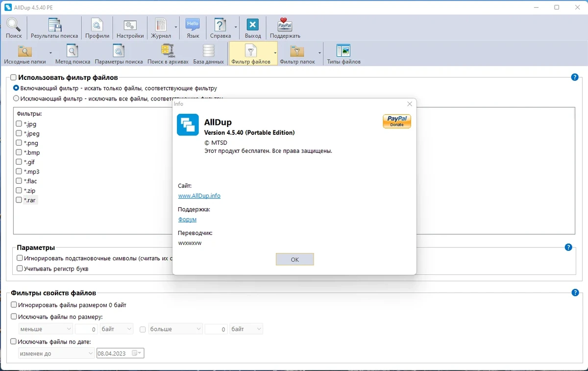Expand Фильтр файлов dropdown arrow
The image size is (588, 371).
(x=275, y=52)
